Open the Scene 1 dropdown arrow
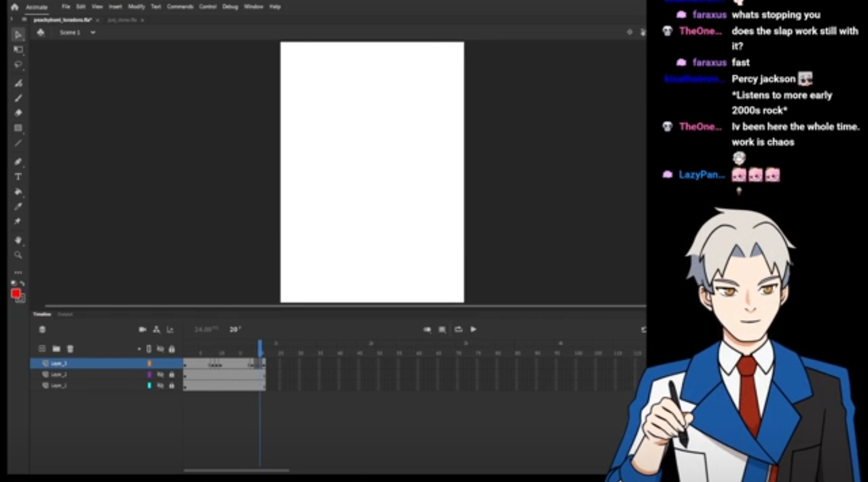868x482 pixels. (x=93, y=33)
